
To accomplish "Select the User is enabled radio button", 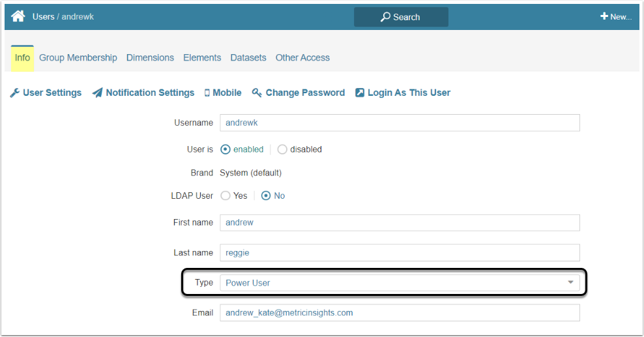I will [x=226, y=149].
